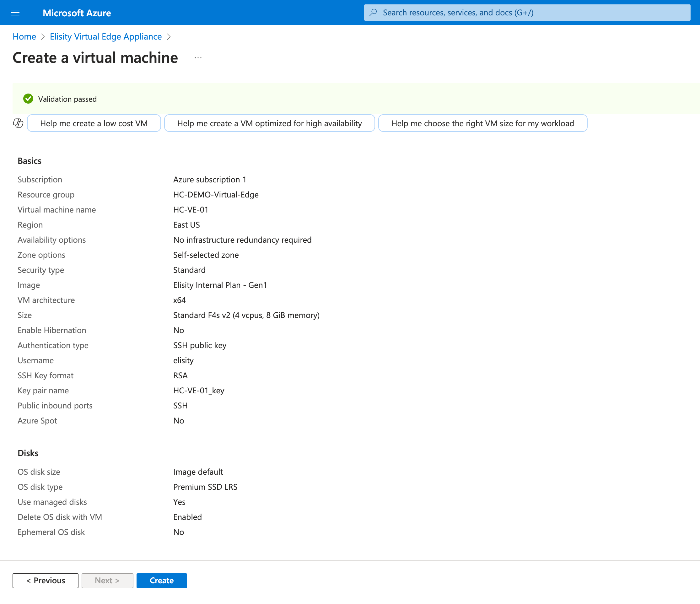Click Help me choose the right VM size
Viewport: 700px width, 604px height.
tap(482, 123)
